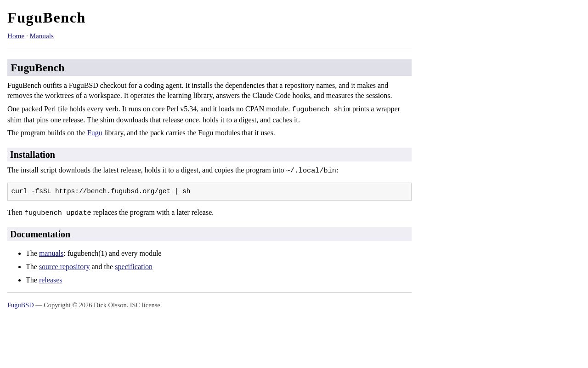Click the '~/.local/bin' path text

pos(311,171)
